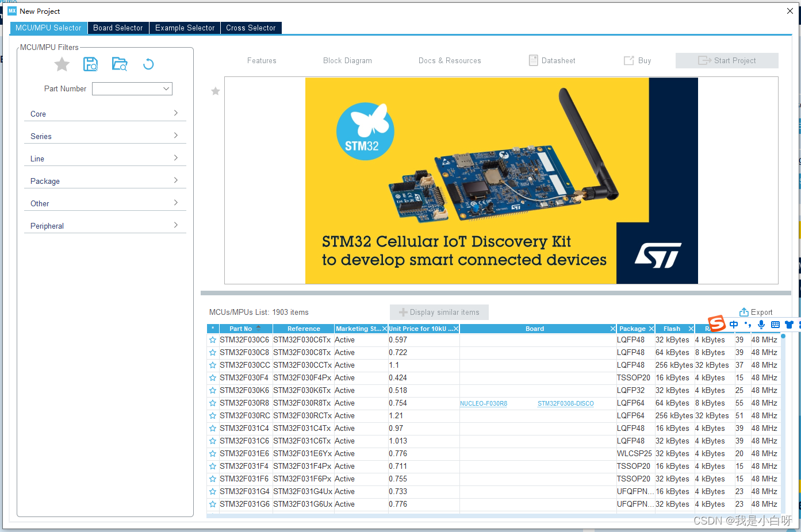
Task: Expand the Other filter section
Action: [105, 203]
